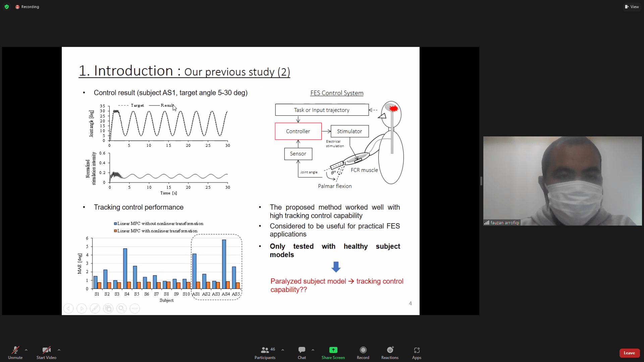Go to previous slide arrow on slide
The width and height of the screenshot is (644, 362).
click(x=68, y=308)
